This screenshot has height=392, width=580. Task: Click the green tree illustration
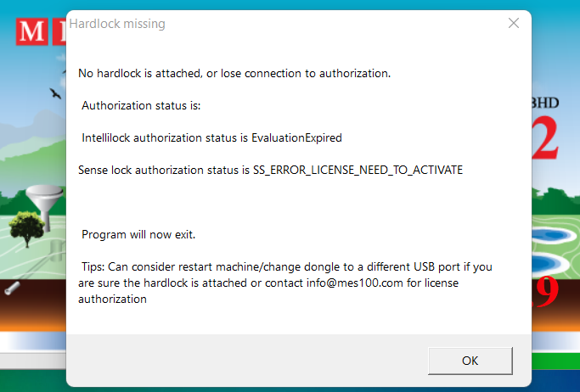click(x=27, y=229)
